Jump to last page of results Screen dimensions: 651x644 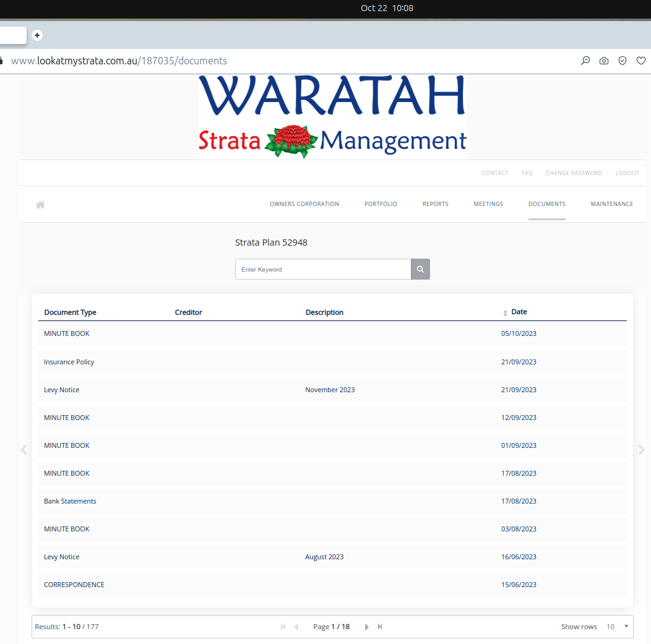380,627
